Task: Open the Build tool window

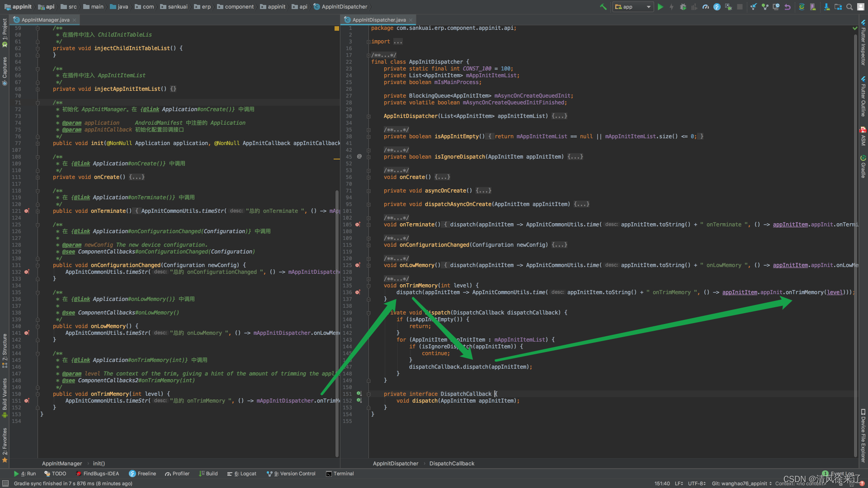Action: pos(208,474)
